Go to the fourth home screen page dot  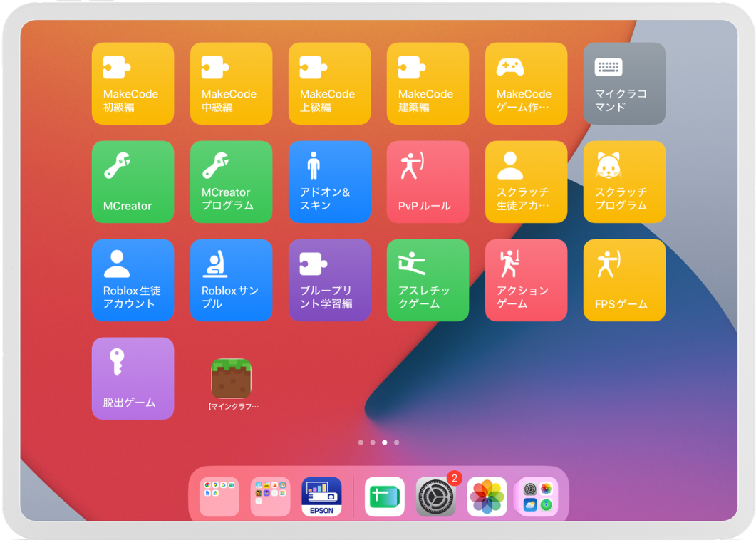click(396, 442)
